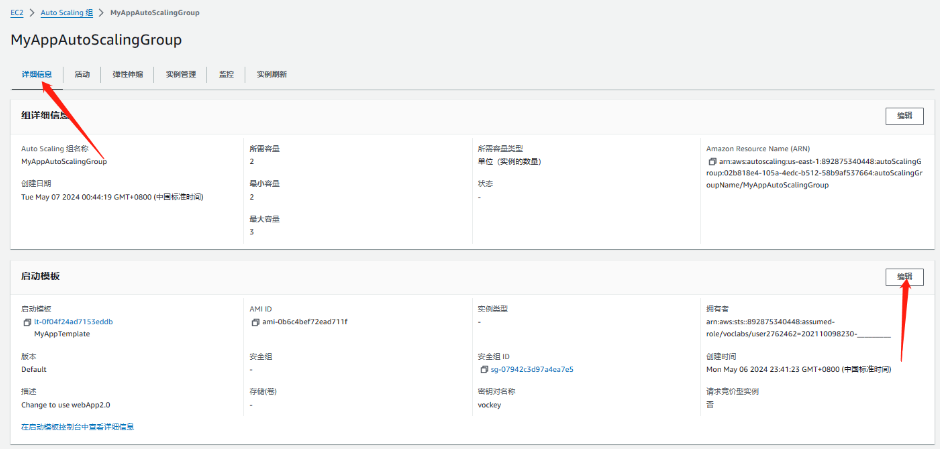This screenshot has height=449, width=940.
Task: Click the 所需容量 label
Action: click(264, 149)
